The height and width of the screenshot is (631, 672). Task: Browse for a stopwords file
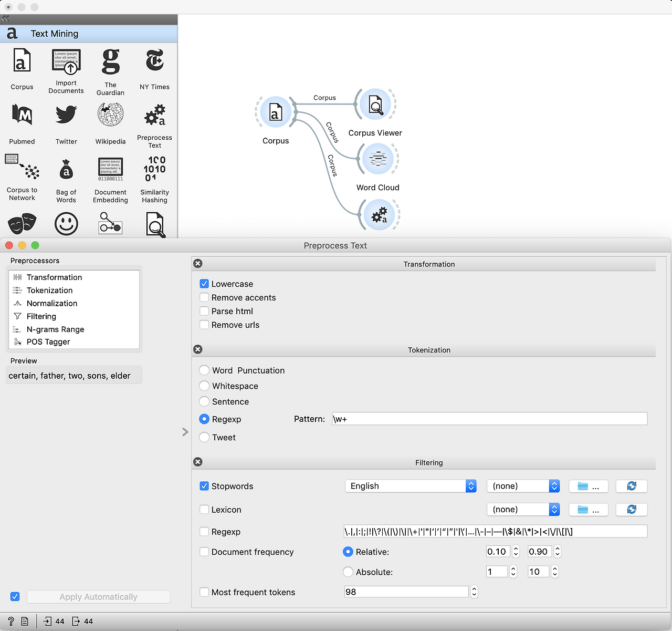589,486
